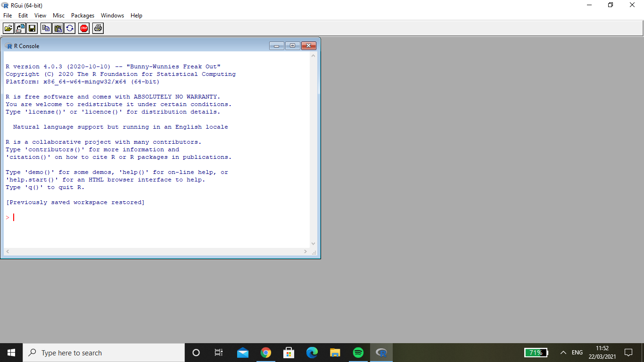Open script with the folder toolbar icon
This screenshot has width=644, height=362.
pos(8,28)
